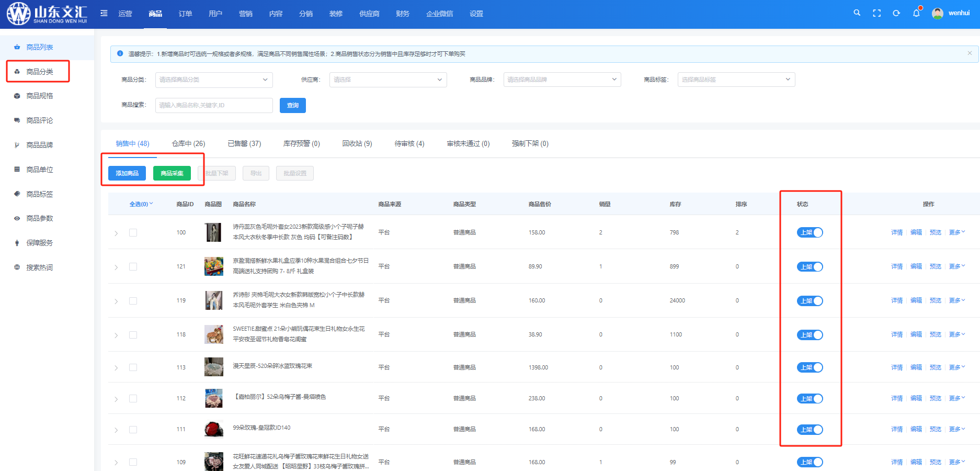
Task: Open the 商品标签 dropdown
Action: [x=736, y=80]
